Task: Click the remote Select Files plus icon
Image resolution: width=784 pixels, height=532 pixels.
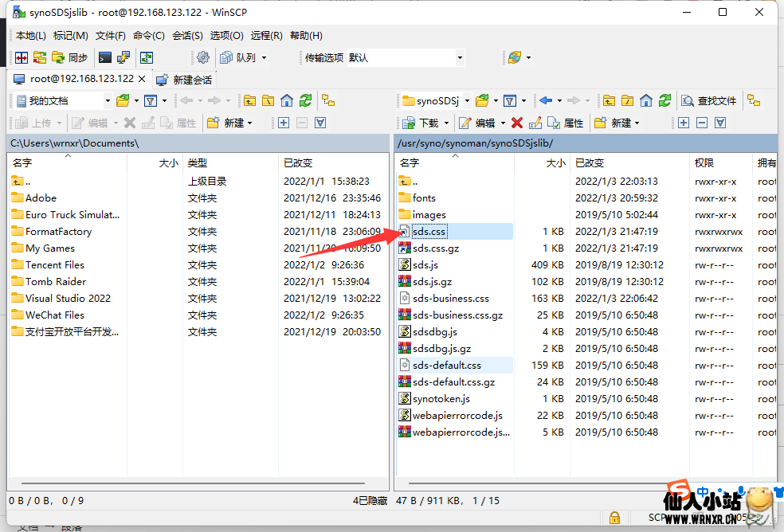Action: tap(684, 123)
